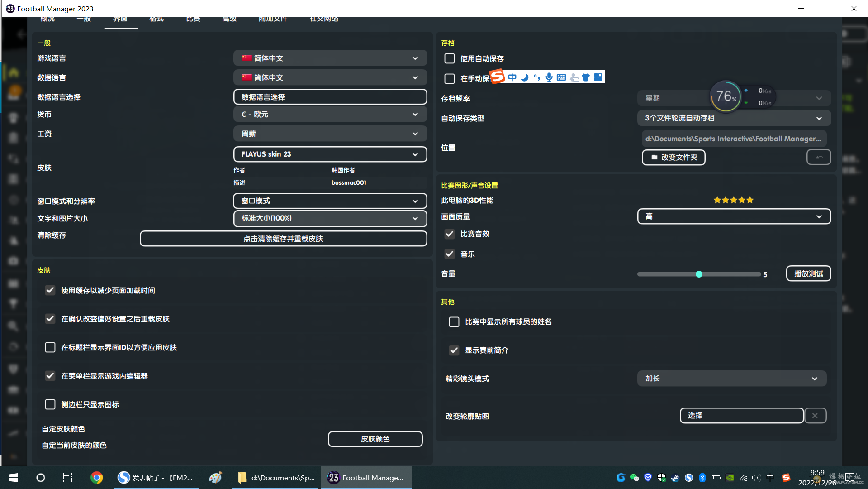This screenshot has height=489, width=868.
Task: Open the 货币 currency dropdown
Action: click(x=330, y=114)
